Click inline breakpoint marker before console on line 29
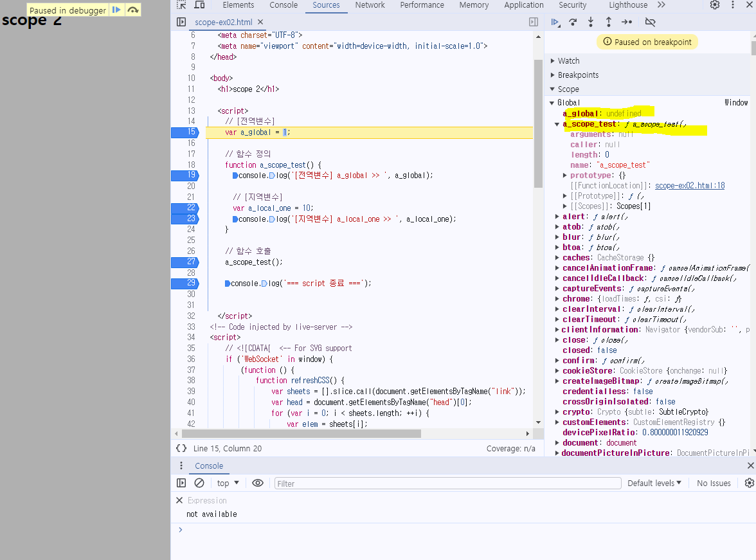Viewport: 756px width, 560px height. click(228, 284)
